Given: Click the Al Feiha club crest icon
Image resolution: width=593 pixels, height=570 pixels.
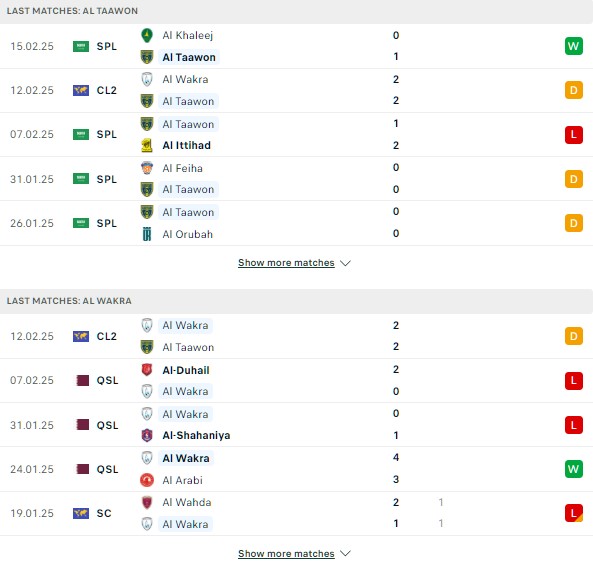Looking at the screenshot, I should [x=147, y=168].
